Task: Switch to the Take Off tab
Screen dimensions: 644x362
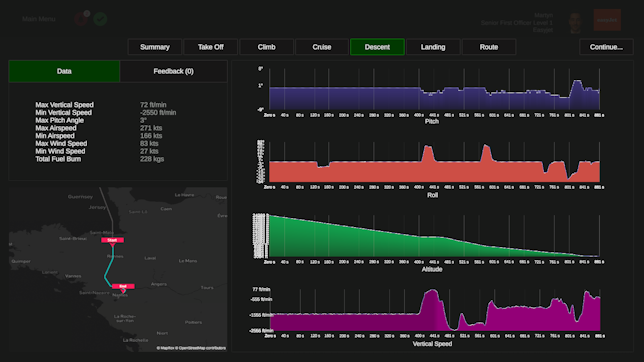Action: pyautogui.click(x=211, y=47)
